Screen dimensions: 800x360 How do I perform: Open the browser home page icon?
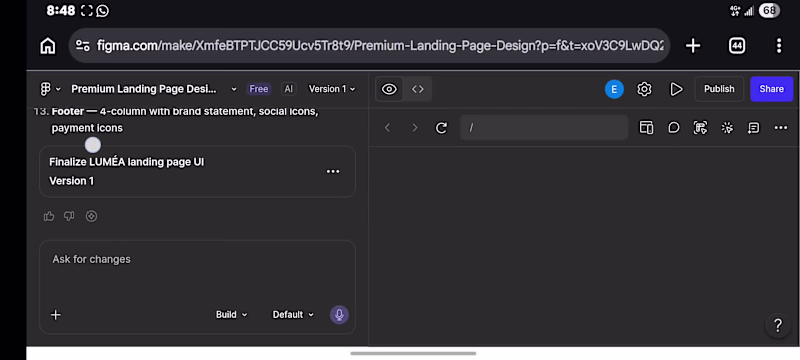pos(47,46)
